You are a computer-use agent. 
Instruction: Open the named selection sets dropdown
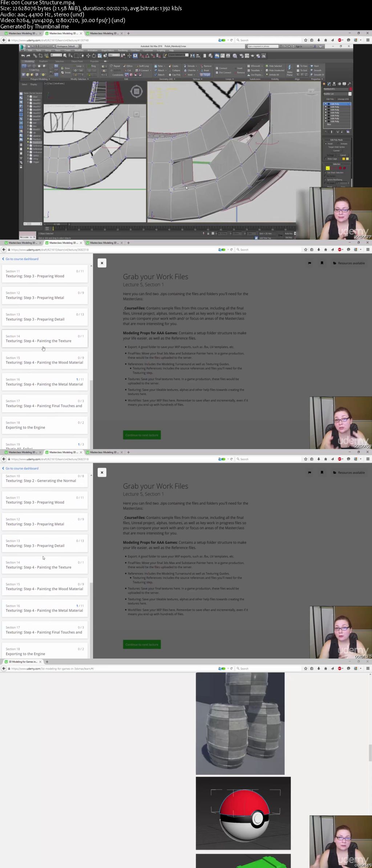(x=178, y=55)
